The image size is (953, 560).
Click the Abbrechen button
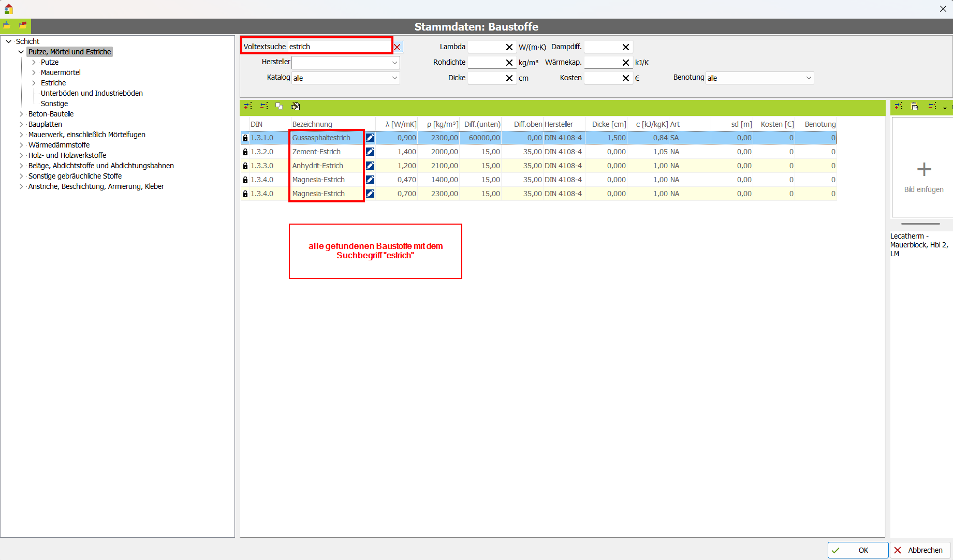pyautogui.click(x=920, y=550)
